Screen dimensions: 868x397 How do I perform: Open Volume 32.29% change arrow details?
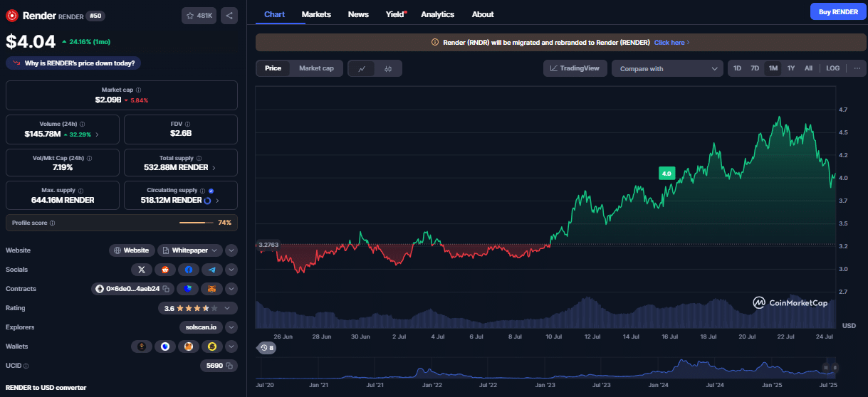(x=97, y=134)
